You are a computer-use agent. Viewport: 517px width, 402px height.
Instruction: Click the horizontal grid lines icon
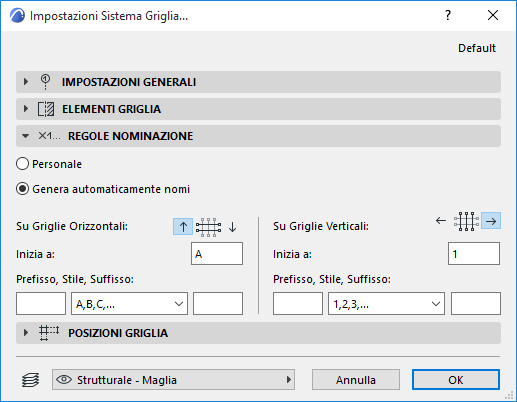(x=208, y=227)
